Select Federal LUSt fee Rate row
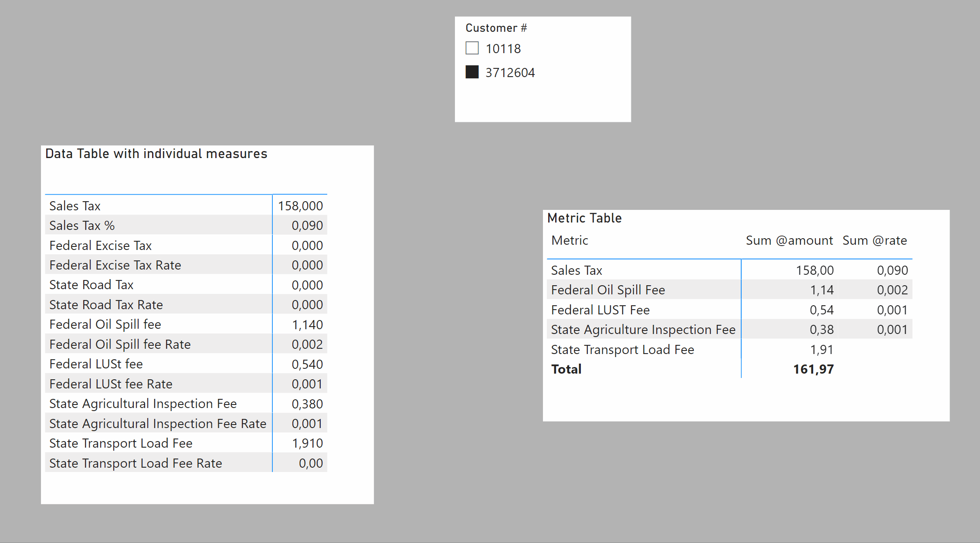This screenshot has height=543, width=980. coord(186,384)
